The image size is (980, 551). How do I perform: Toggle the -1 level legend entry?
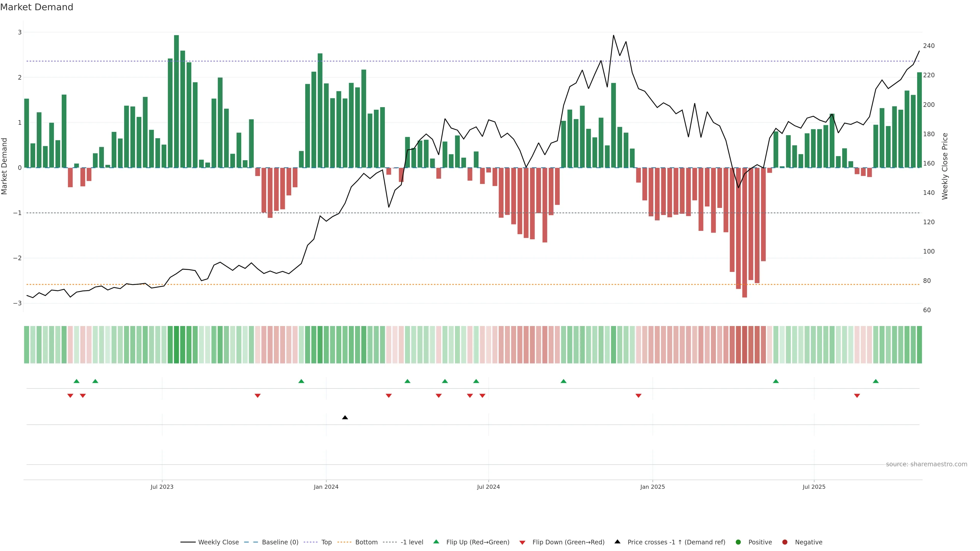(412, 542)
